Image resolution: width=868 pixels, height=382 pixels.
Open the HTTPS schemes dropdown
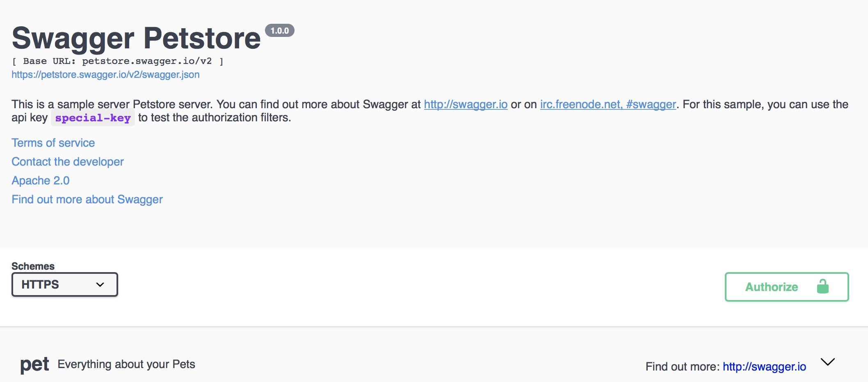(x=65, y=284)
